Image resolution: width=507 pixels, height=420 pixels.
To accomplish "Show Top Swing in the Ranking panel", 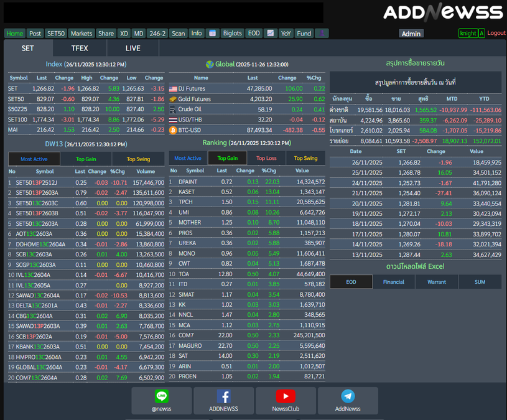I will (x=305, y=158).
